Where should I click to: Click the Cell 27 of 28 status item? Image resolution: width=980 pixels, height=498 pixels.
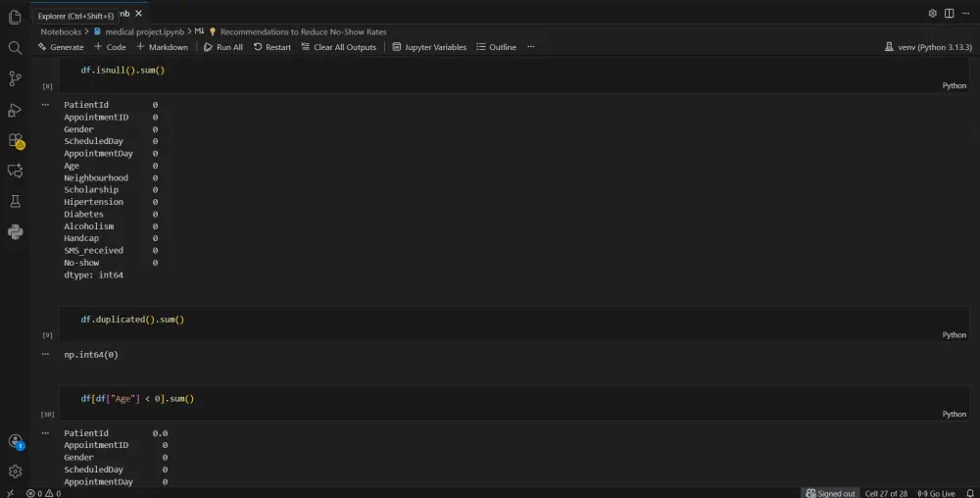[x=886, y=493]
